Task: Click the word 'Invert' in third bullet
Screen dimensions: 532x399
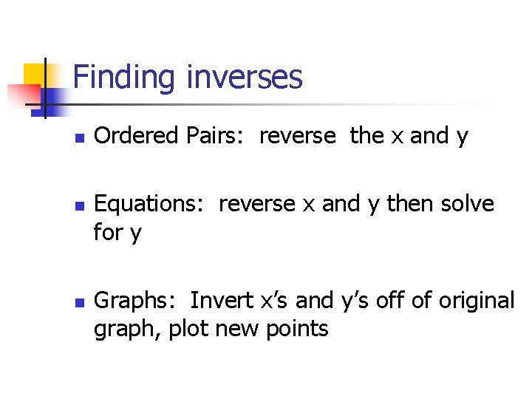Action: [222, 300]
